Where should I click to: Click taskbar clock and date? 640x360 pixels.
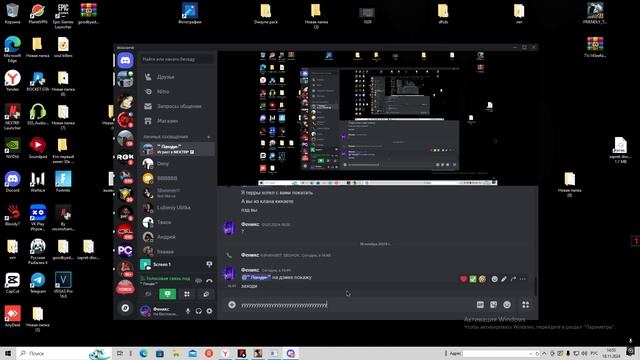[x=611, y=353]
